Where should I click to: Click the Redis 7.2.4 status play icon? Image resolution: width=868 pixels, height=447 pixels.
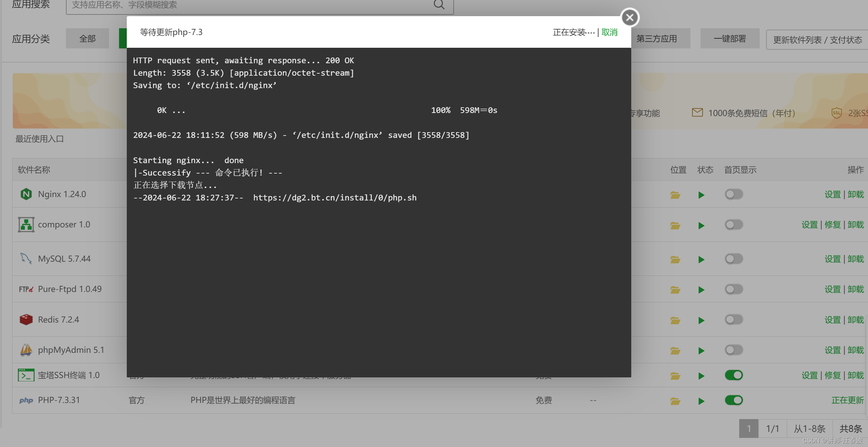click(702, 321)
